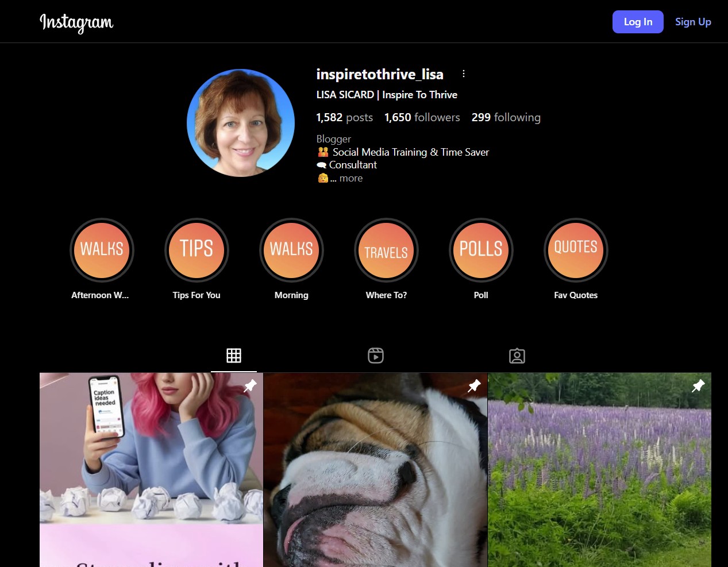Viewport: 728px width, 567px height.
Task: View the 1,650 followers list
Action: (422, 117)
